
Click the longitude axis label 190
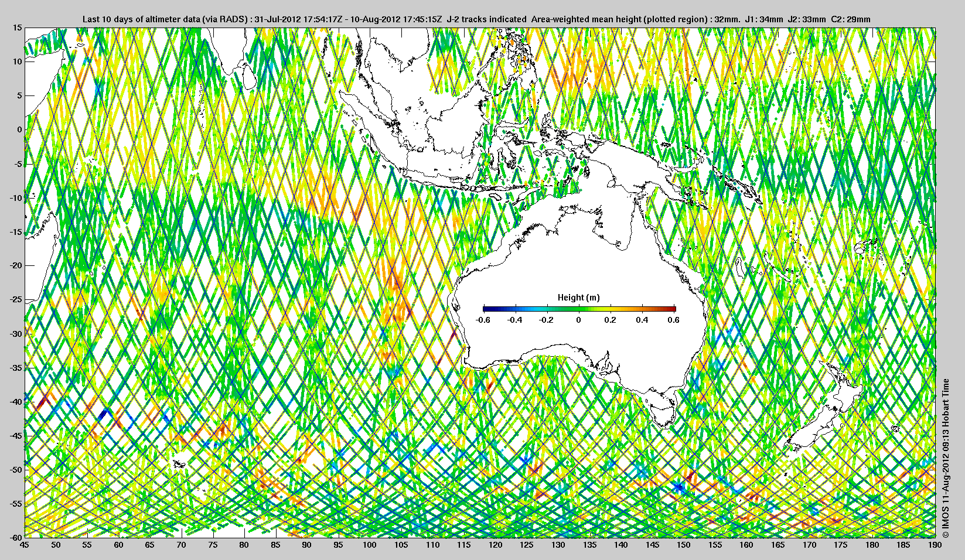point(935,545)
